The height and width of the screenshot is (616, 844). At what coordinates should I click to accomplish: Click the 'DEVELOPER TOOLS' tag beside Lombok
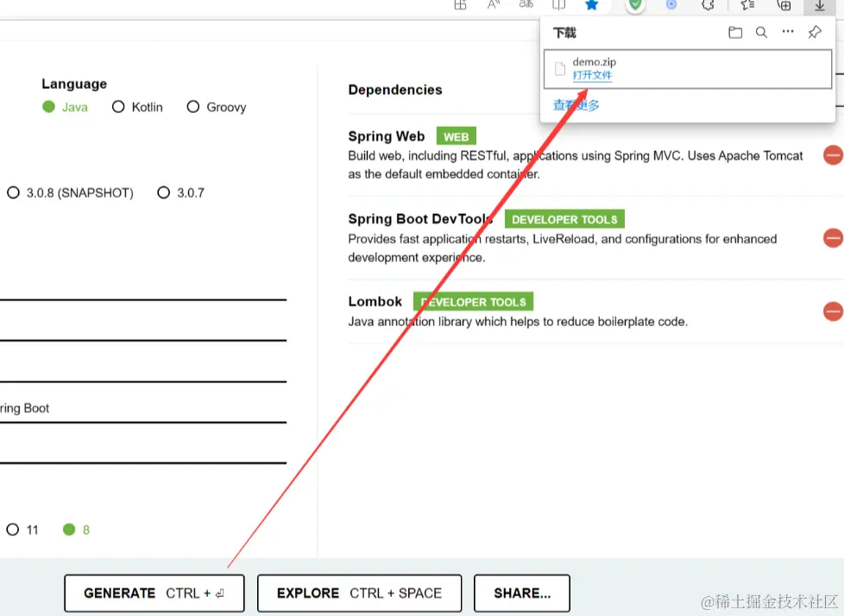[473, 302]
